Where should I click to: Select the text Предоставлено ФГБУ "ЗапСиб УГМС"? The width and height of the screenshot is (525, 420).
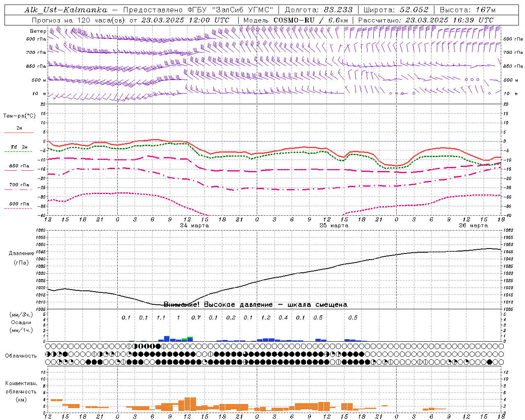click(199, 10)
